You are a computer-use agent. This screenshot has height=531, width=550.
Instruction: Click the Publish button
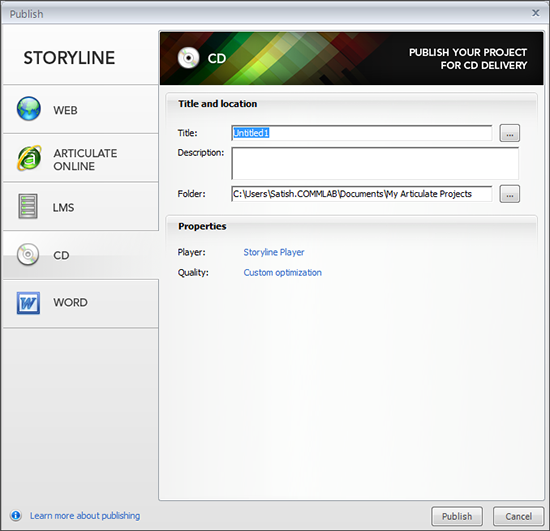click(457, 516)
